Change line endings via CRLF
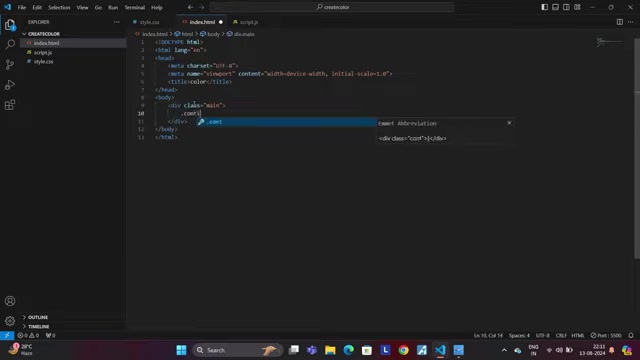640x360 pixels. point(561,335)
